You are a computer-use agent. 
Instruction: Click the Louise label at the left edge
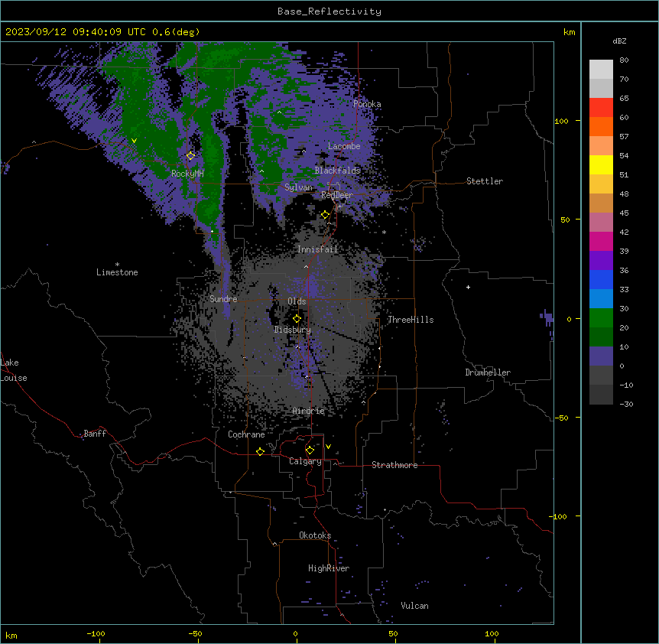pos(14,378)
